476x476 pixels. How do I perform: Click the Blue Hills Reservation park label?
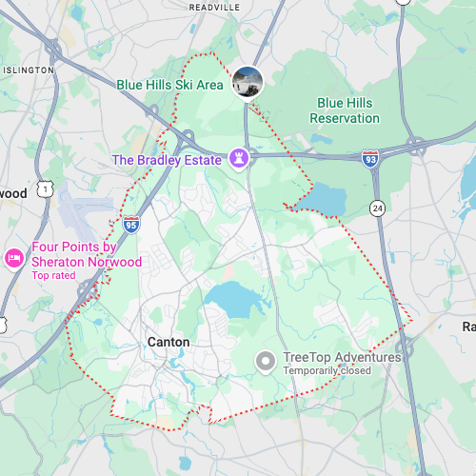click(345, 110)
